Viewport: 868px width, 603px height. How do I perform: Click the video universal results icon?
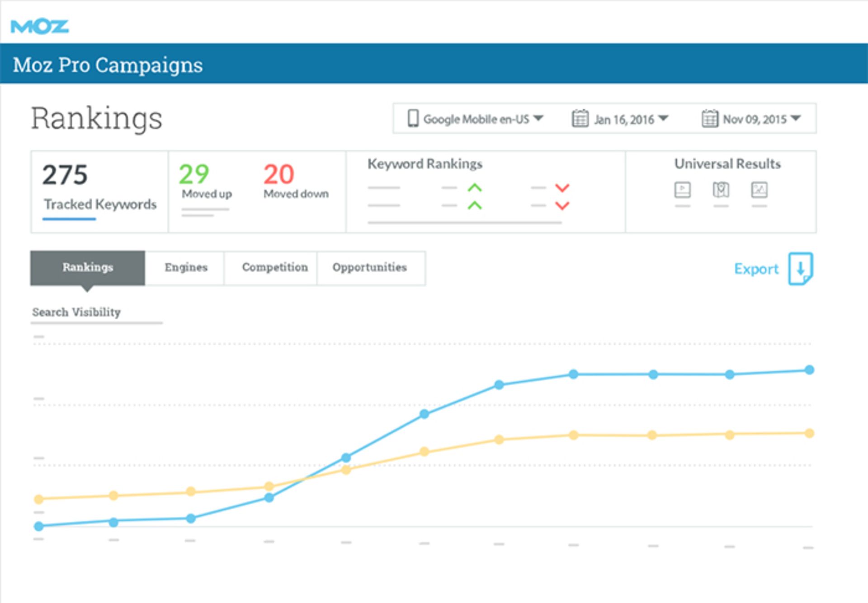tap(682, 190)
